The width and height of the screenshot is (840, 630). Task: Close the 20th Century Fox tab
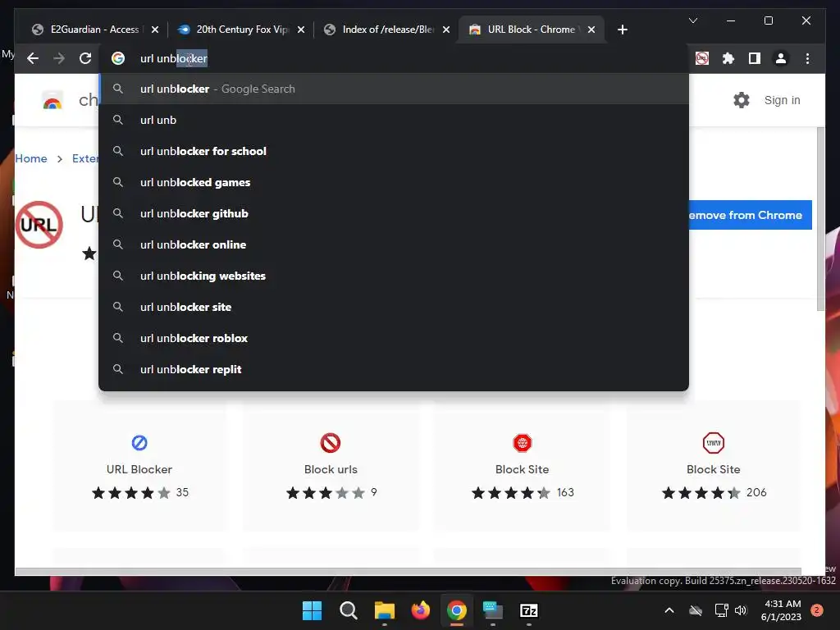click(301, 30)
